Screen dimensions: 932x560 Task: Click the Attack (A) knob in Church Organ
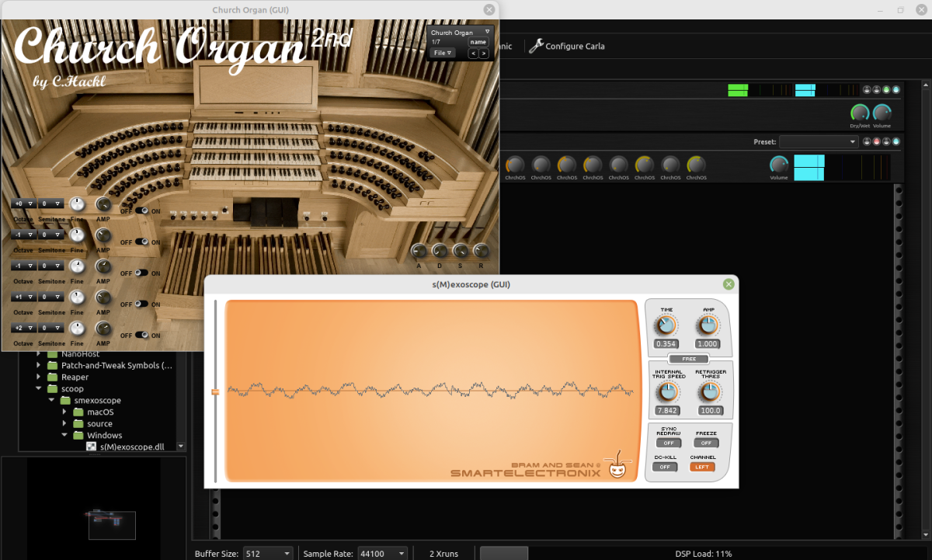click(x=419, y=251)
